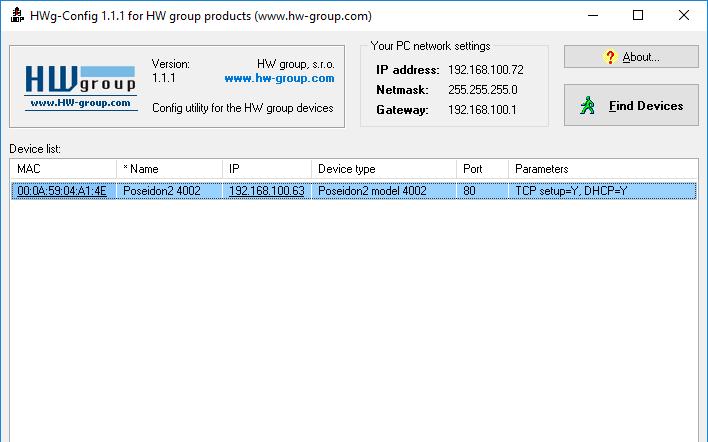Sort by the Port column header
This screenshot has width=708, height=442.
click(482, 169)
